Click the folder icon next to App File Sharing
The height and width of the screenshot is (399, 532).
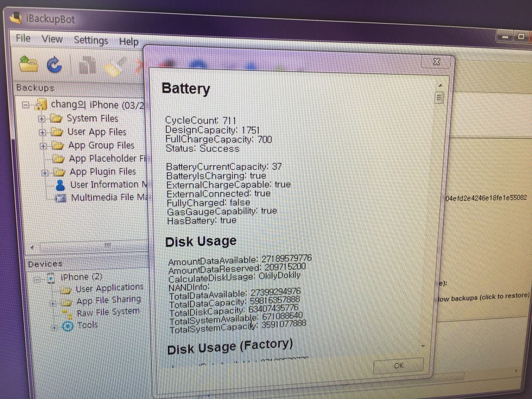click(67, 302)
